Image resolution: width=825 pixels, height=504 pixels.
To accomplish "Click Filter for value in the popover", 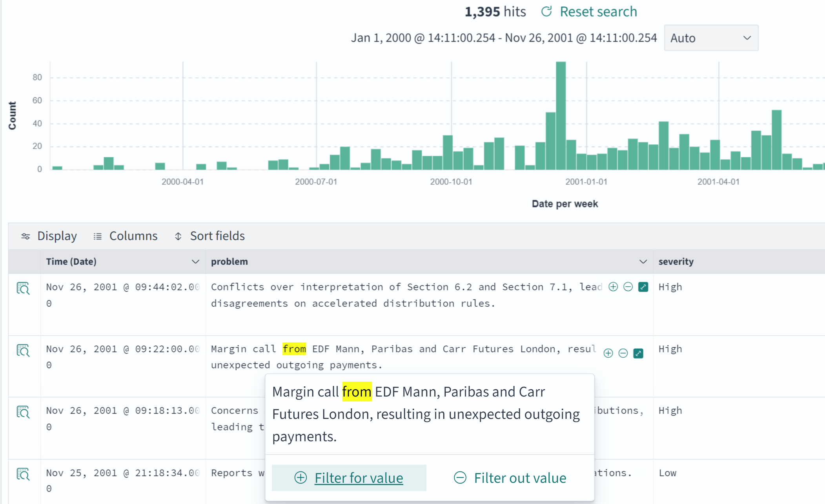I will coord(349,478).
